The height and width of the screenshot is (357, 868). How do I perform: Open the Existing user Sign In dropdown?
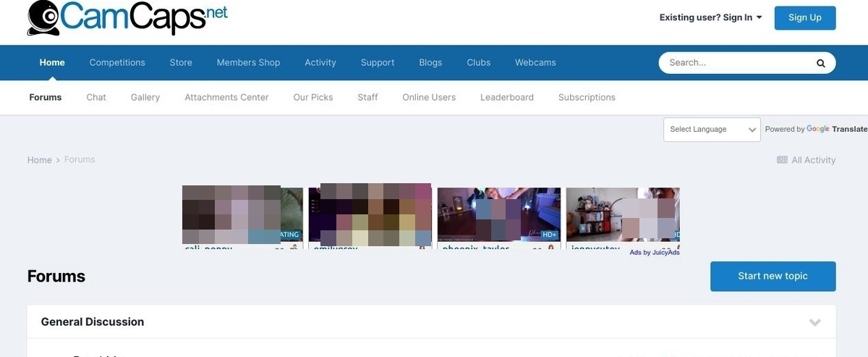pos(710,17)
